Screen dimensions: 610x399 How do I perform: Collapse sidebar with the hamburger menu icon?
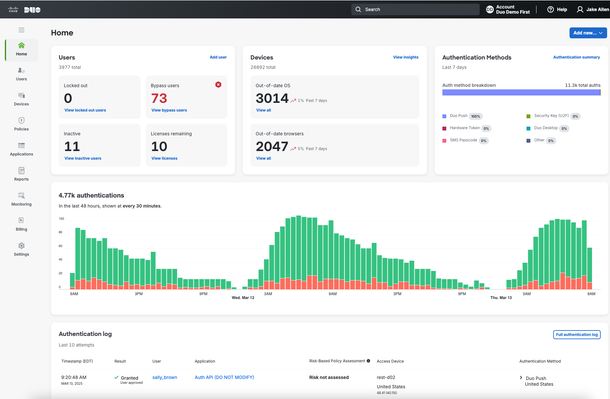[x=21, y=30]
